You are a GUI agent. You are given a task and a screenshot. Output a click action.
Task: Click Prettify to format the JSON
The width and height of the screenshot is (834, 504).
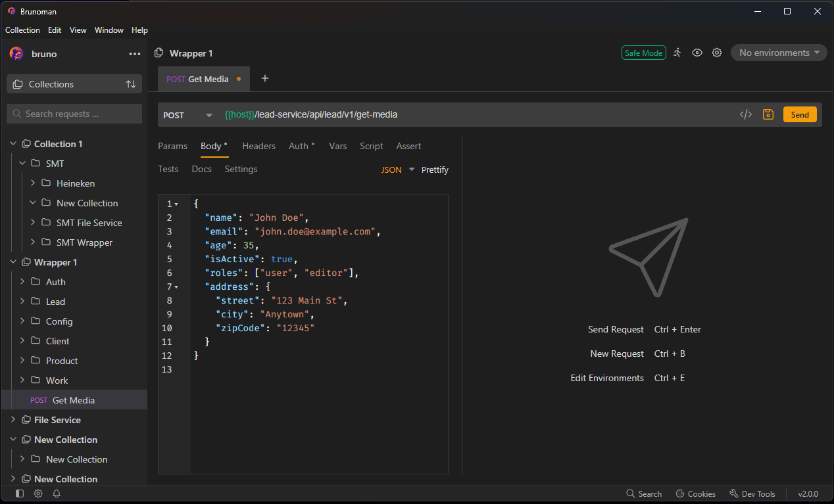pyautogui.click(x=435, y=170)
